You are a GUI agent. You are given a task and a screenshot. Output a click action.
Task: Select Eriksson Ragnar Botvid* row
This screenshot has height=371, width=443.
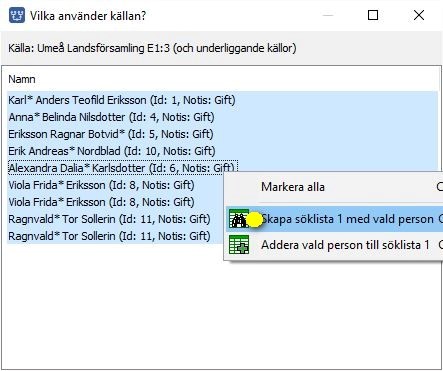tap(222, 134)
